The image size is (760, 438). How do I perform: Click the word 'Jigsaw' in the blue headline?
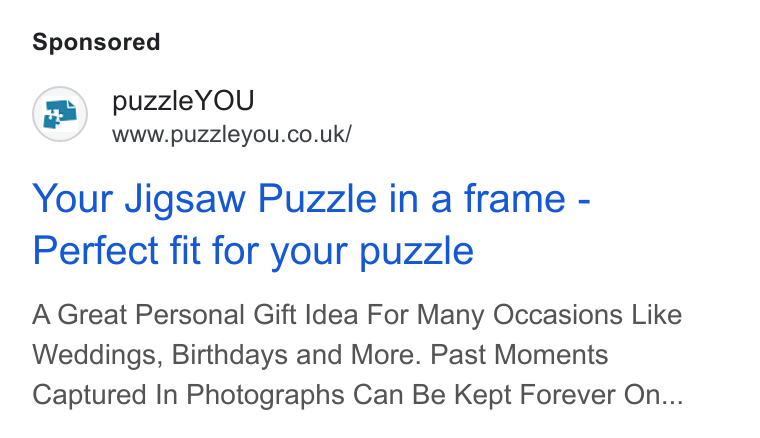tap(185, 200)
